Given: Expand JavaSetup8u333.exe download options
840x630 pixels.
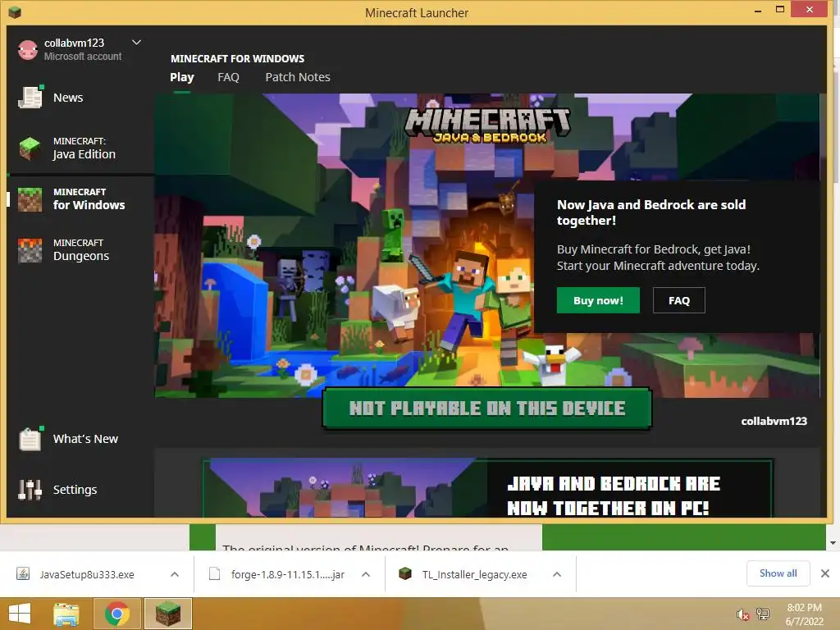Looking at the screenshot, I should (x=175, y=574).
